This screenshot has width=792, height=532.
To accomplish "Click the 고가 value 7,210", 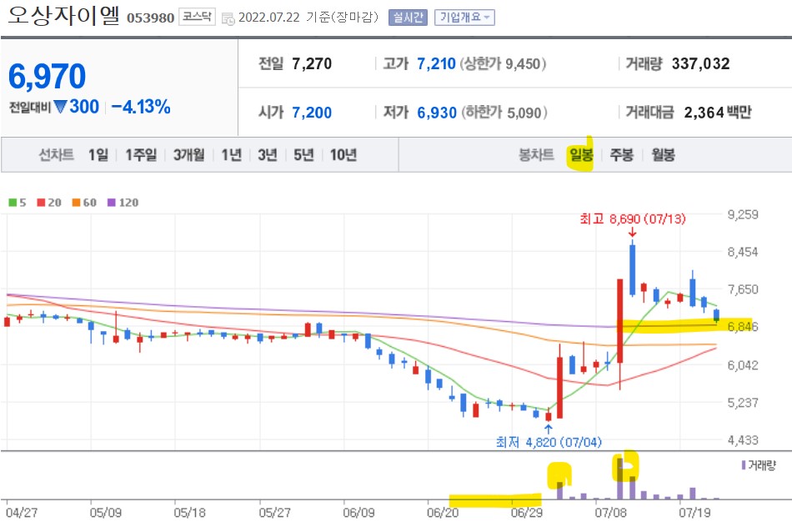I will pyautogui.click(x=436, y=63).
